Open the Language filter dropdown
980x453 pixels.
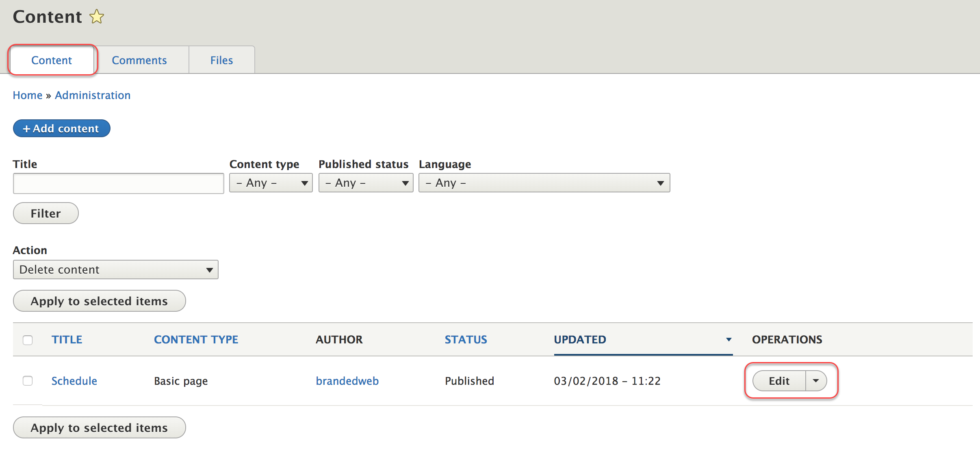click(x=544, y=183)
